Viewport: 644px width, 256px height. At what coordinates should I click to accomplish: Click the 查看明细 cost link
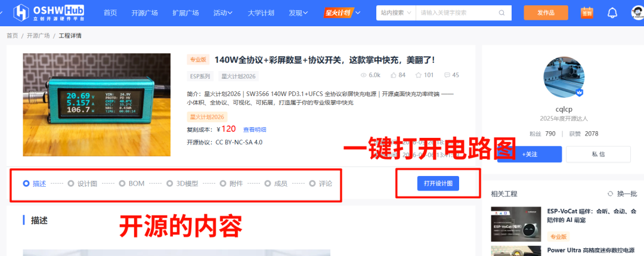[x=255, y=129]
